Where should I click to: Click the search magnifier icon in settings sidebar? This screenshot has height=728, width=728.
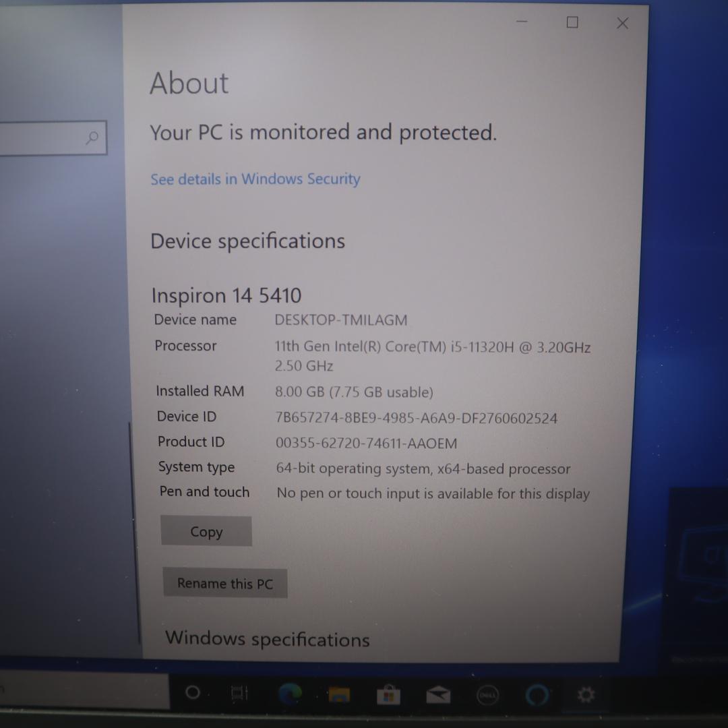click(92, 138)
